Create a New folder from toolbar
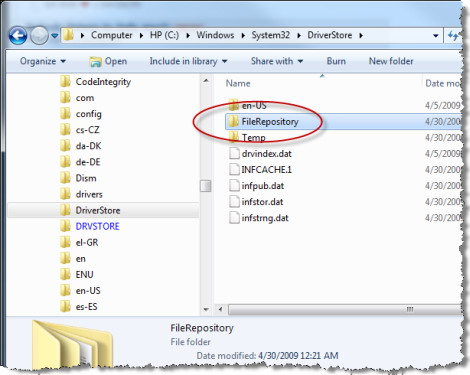This screenshot has width=470, height=375. (391, 61)
